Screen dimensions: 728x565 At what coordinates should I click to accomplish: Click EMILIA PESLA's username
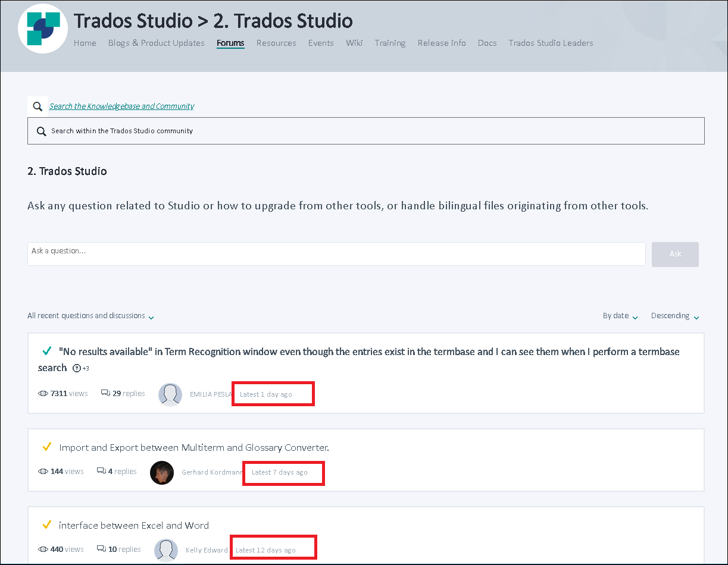point(210,394)
